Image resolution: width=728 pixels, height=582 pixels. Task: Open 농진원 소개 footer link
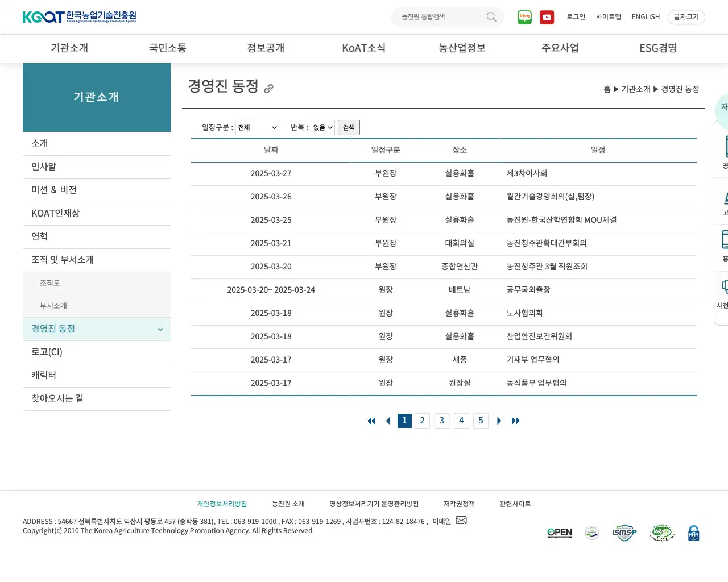tap(288, 504)
